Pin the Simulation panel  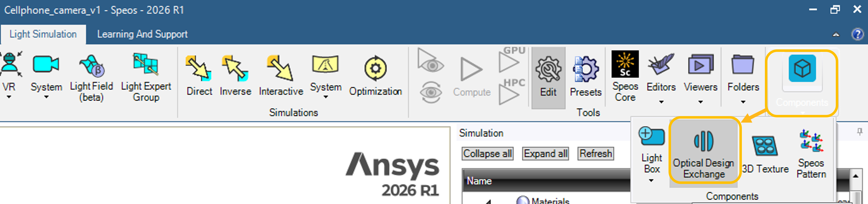pos(860,132)
